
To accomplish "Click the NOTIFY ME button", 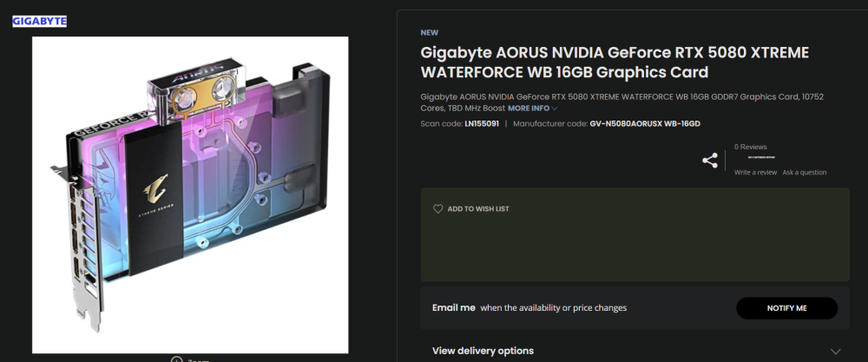I will 786,308.
